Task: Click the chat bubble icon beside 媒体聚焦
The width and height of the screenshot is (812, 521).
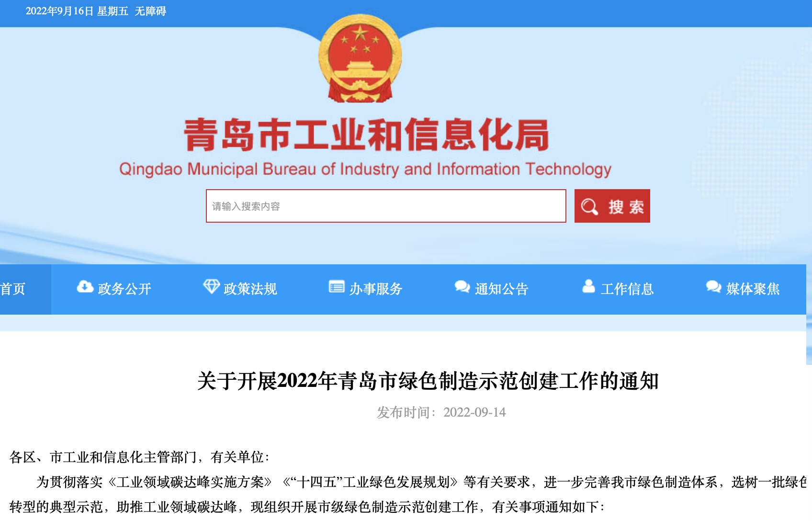Action: coord(713,287)
